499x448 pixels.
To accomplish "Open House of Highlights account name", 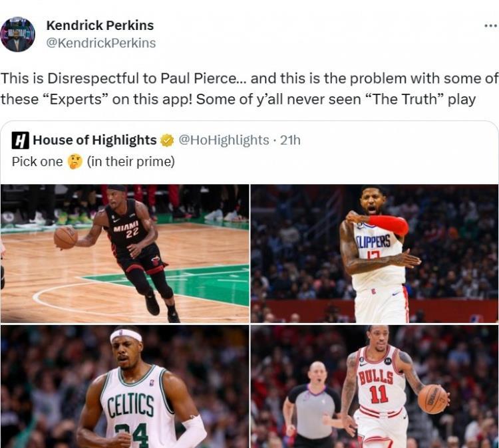I will pos(94,140).
